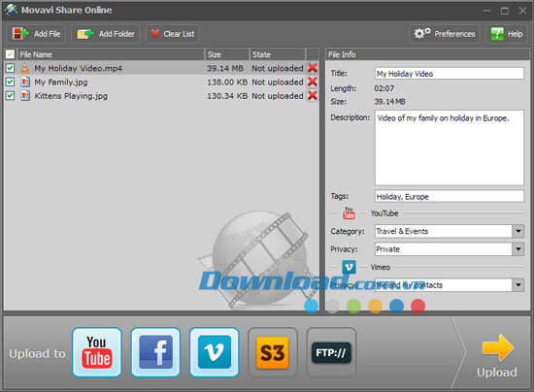
Task: Sort by File Name column header
Action: point(111,54)
